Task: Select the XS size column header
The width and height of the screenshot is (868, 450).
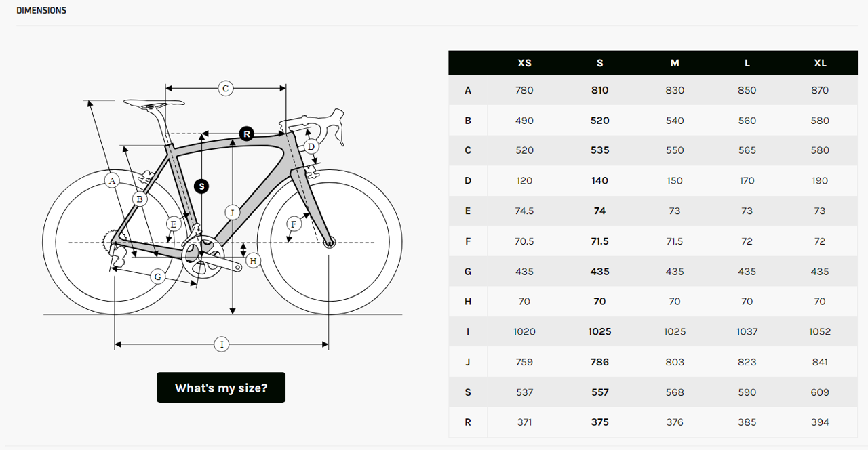Action: (524, 63)
